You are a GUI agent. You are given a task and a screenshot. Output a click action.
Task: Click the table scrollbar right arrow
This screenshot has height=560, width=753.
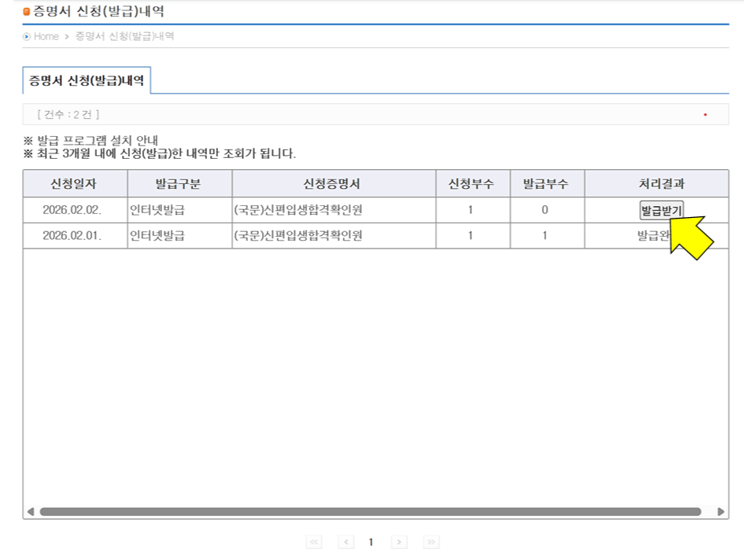point(721,511)
